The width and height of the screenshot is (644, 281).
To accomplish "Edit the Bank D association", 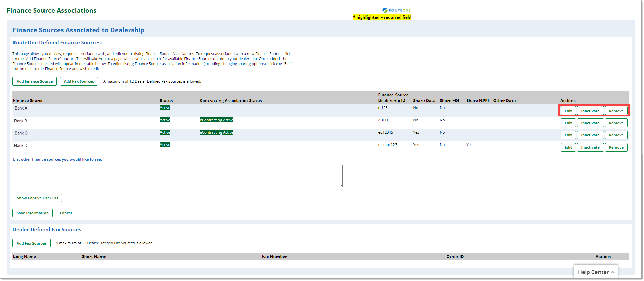I will click(x=568, y=147).
